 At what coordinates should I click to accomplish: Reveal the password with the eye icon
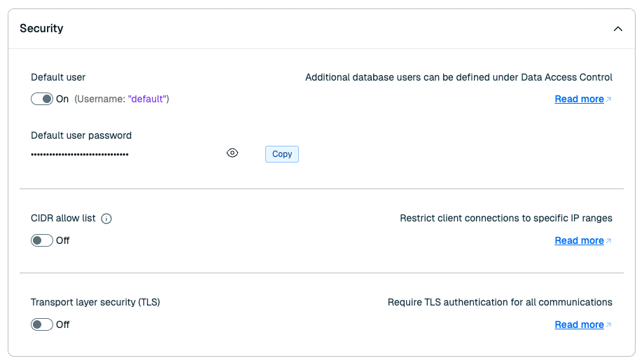coord(232,153)
